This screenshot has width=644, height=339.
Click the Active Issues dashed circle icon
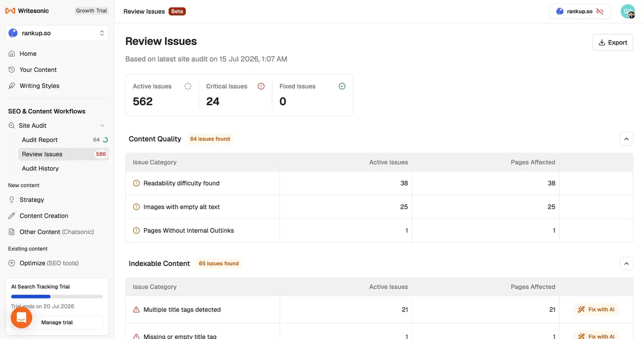tap(188, 86)
